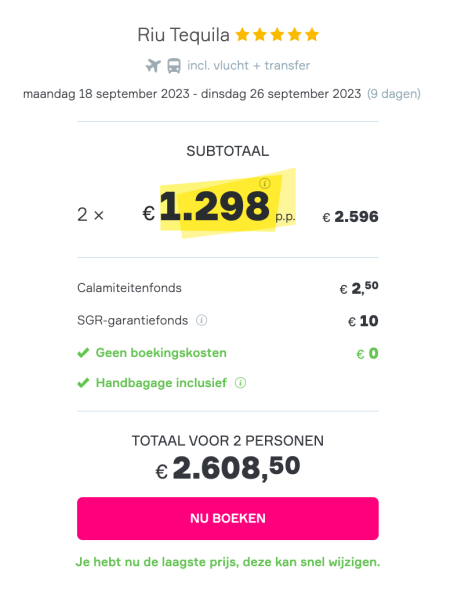Viewport: 450px width, 598px height.
Task: Open price info icon above 1.298
Action: pos(265,183)
